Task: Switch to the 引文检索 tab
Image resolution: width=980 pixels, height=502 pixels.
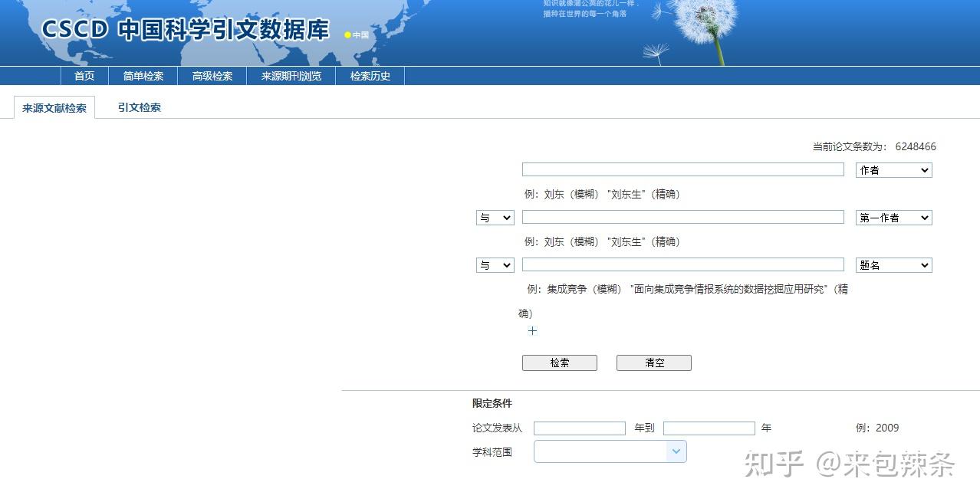Action: pos(139,107)
